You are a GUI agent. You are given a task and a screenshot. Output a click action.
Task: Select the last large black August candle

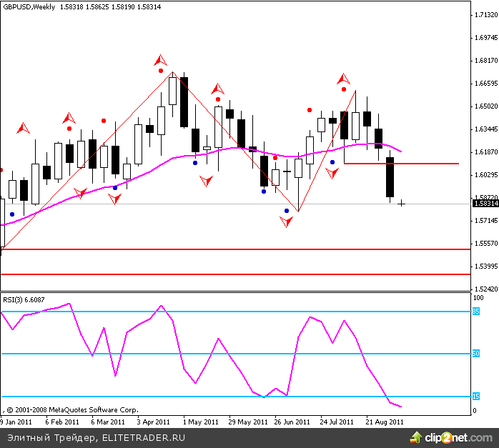pos(390,177)
